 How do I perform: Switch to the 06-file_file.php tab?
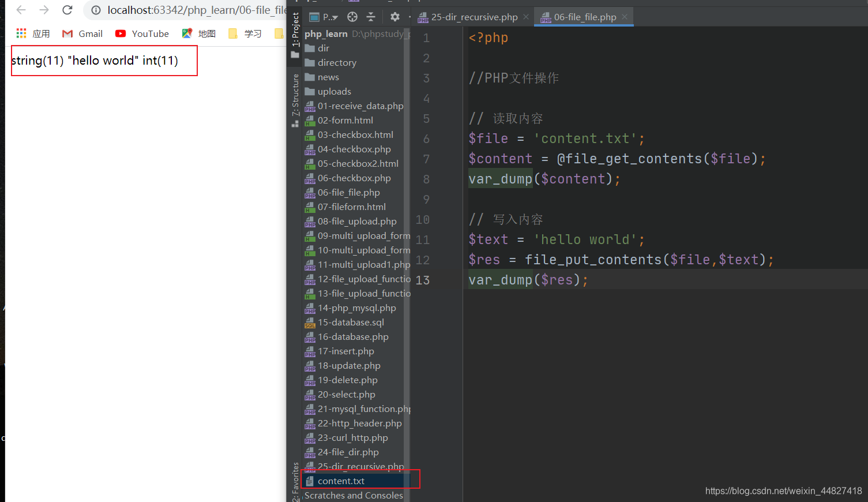[579, 17]
